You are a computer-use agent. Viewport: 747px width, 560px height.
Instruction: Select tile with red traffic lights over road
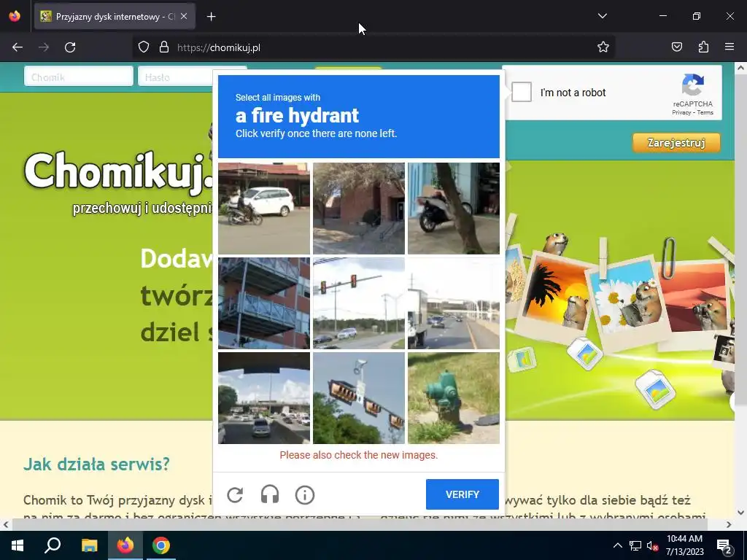click(359, 303)
